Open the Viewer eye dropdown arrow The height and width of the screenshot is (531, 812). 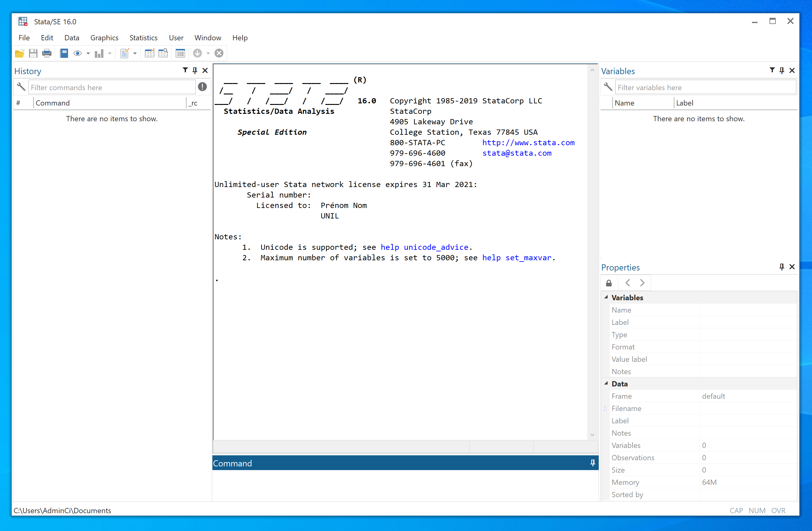(x=88, y=54)
